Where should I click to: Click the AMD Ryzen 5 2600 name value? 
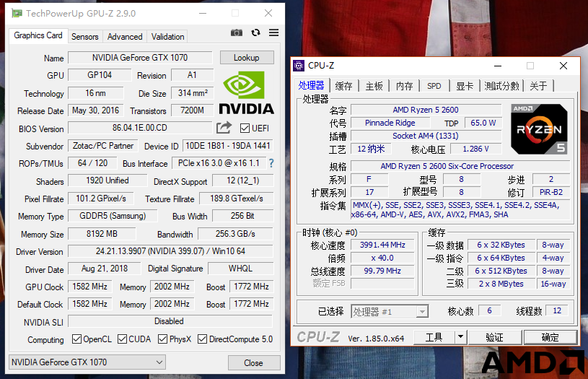click(426, 110)
